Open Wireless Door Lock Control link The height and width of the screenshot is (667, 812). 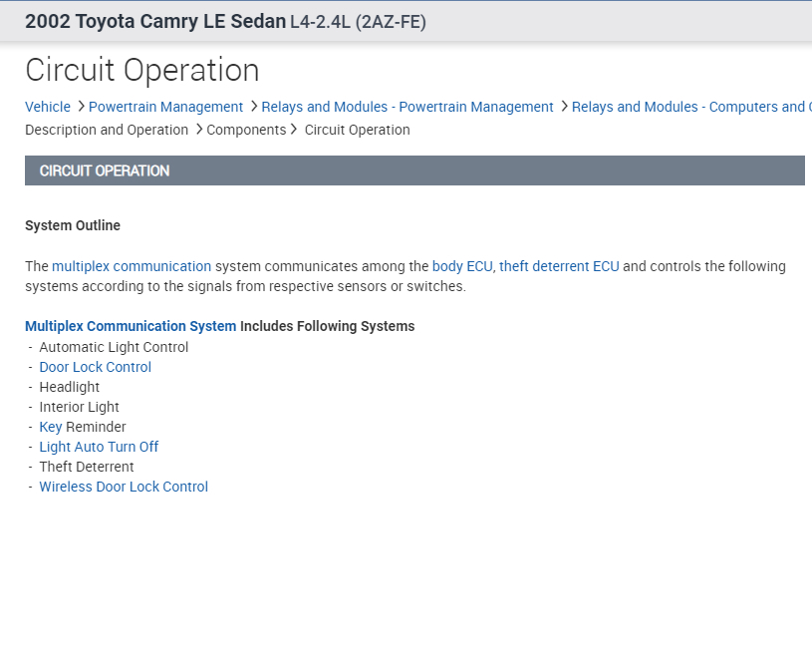tap(124, 487)
